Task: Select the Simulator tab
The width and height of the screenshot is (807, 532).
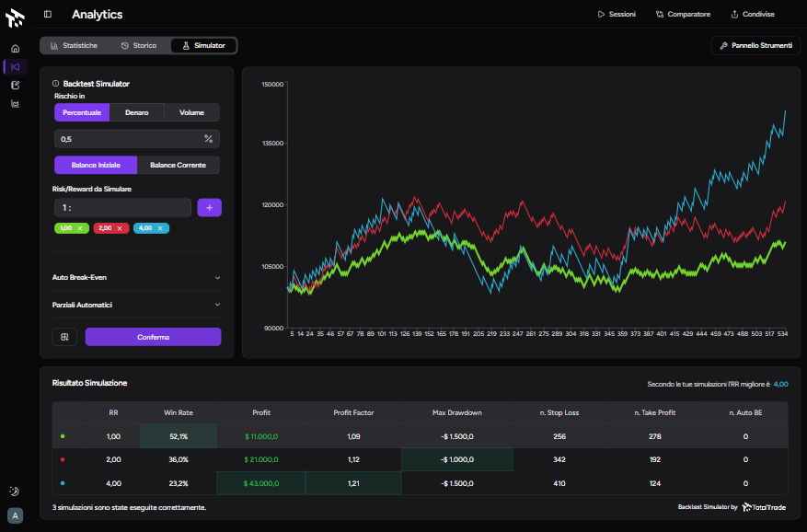Action: (203, 46)
